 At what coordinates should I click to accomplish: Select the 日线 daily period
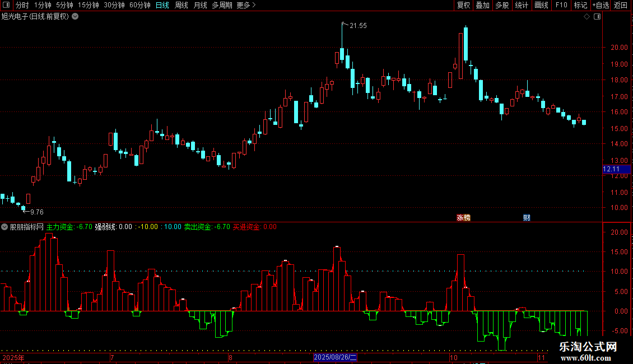(162, 5)
